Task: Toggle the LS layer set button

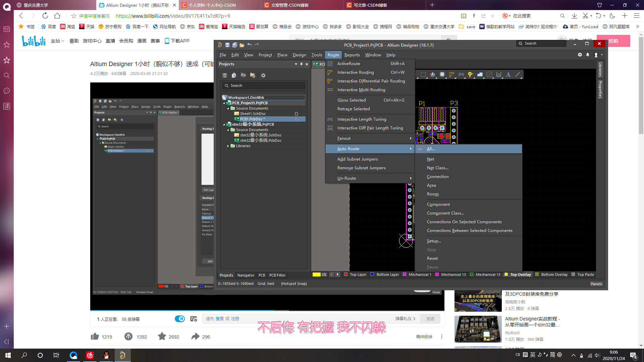Action: point(324,275)
